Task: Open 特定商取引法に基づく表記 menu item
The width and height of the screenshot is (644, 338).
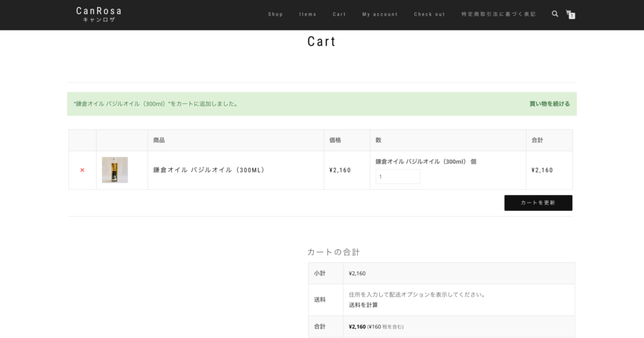Action: pyautogui.click(x=498, y=14)
